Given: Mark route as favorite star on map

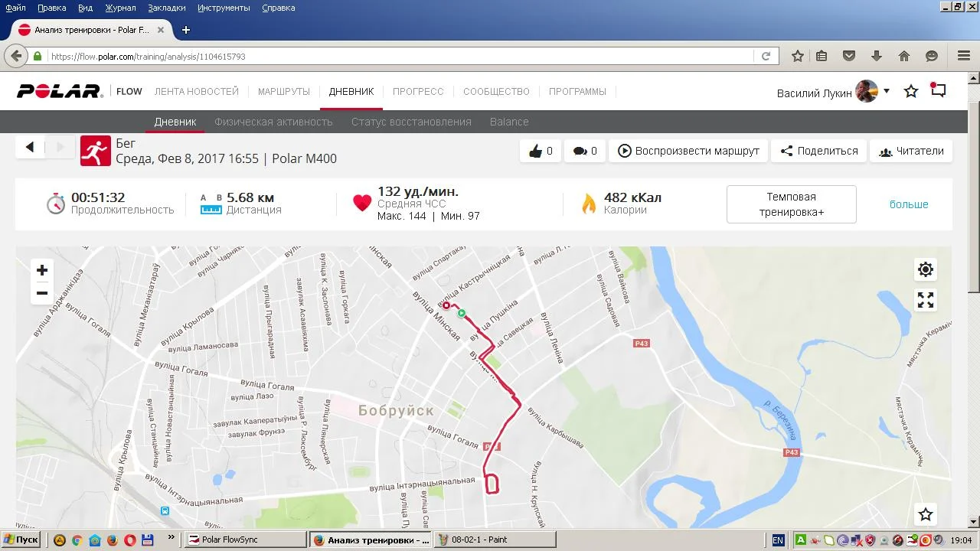Looking at the screenshot, I should click(926, 514).
